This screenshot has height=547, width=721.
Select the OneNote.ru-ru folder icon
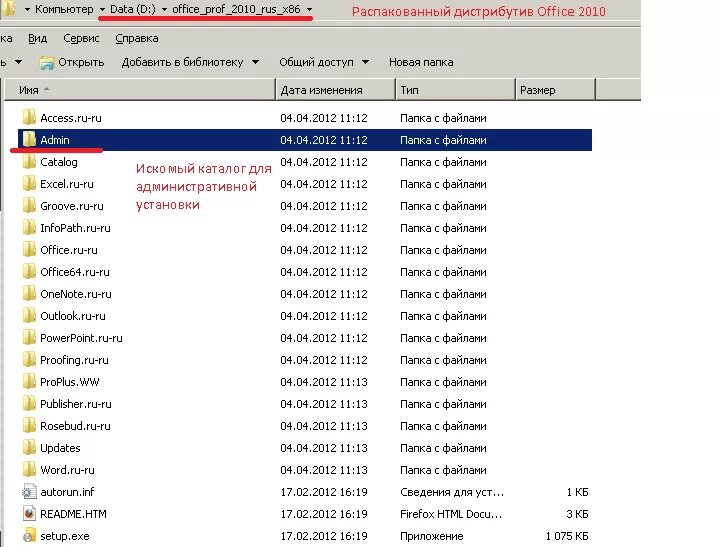(29, 294)
